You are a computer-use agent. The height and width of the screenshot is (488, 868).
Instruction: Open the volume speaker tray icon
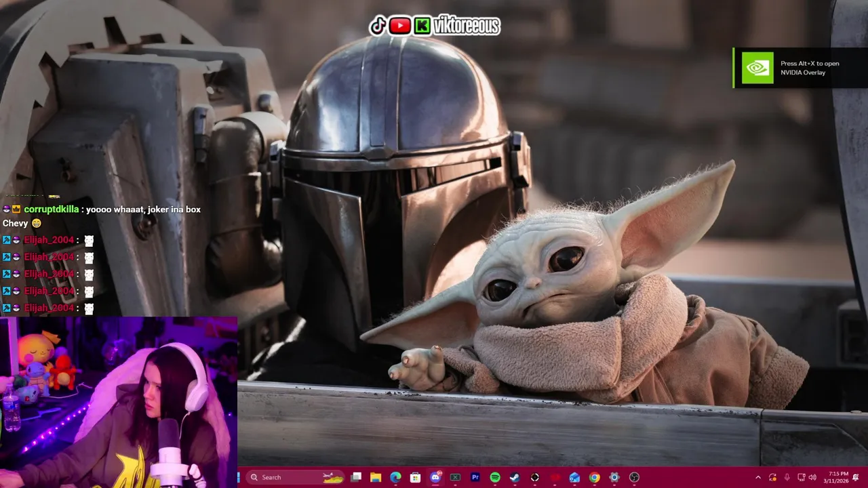(812, 477)
